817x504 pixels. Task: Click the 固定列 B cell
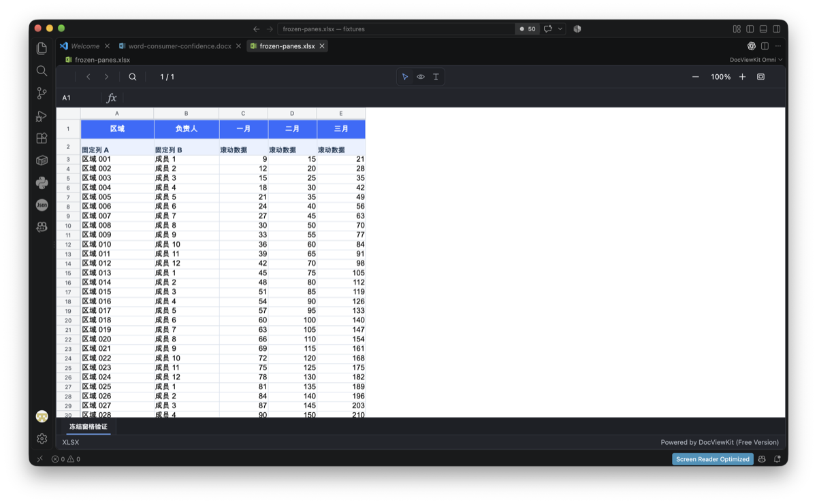tap(187, 147)
